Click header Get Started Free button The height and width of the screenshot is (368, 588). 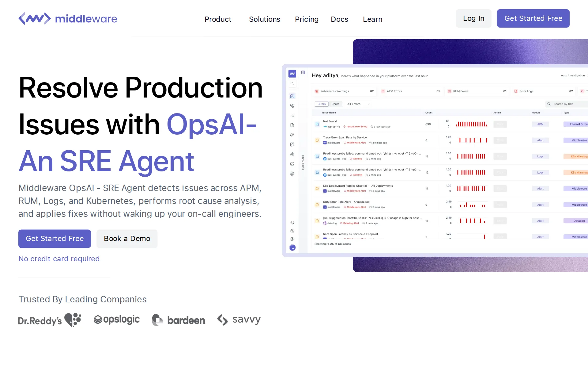click(533, 18)
